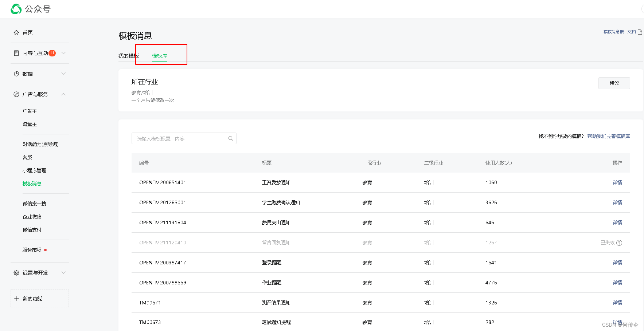Viewport: 644px width, 331px height.
Task: View 详情 for 登录提醒
Action: (617, 263)
